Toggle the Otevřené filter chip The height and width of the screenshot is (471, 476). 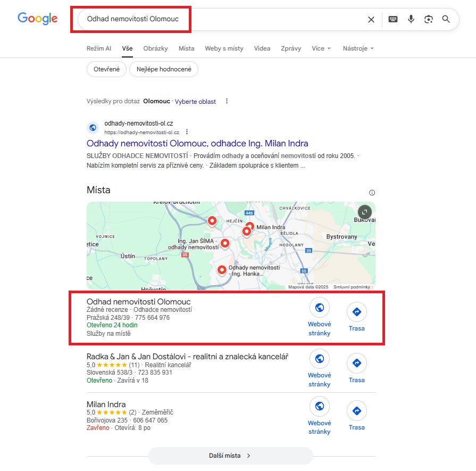tap(106, 69)
